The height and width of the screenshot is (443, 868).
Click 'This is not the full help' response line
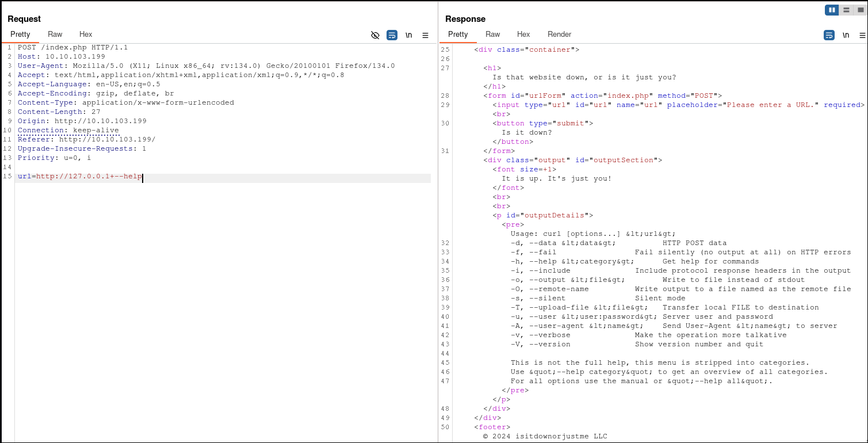[x=660, y=362]
